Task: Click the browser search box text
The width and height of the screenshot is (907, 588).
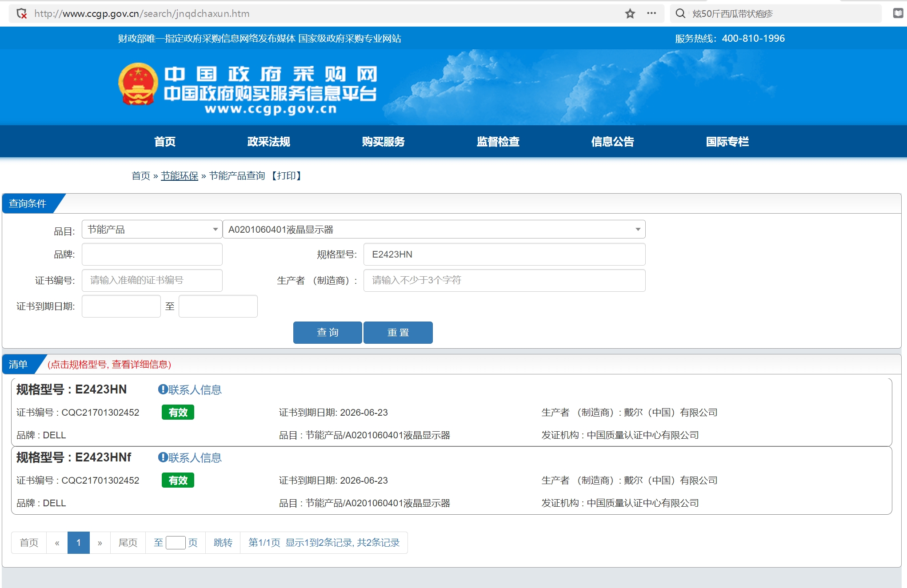Action: coord(732,14)
